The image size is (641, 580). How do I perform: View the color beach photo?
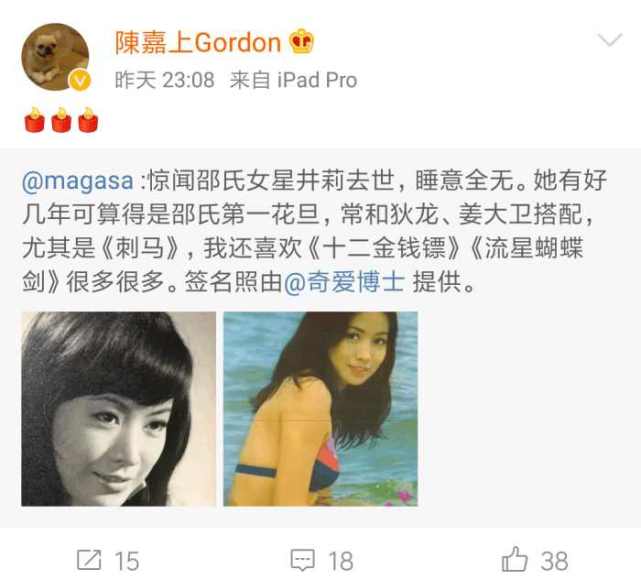click(x=320, y=409)
